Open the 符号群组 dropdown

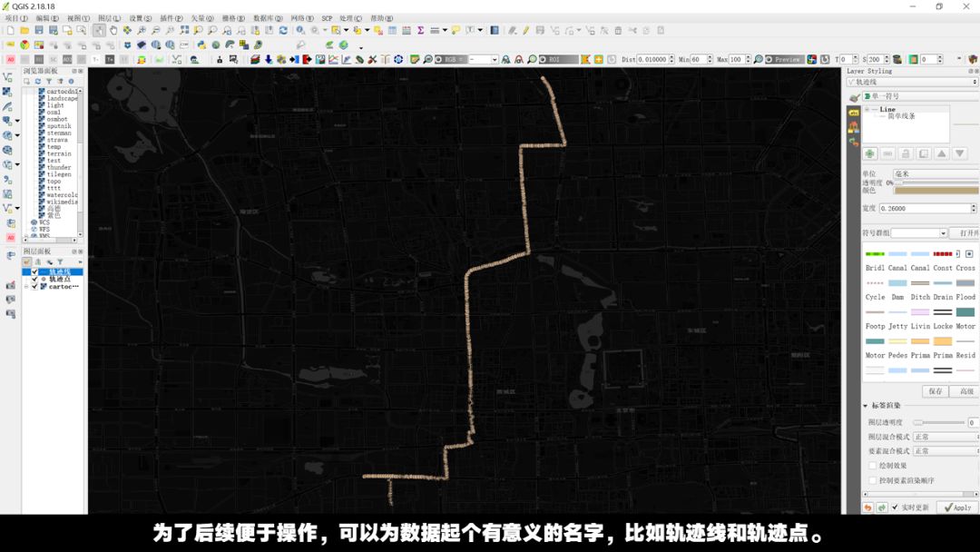coord(918,233)
